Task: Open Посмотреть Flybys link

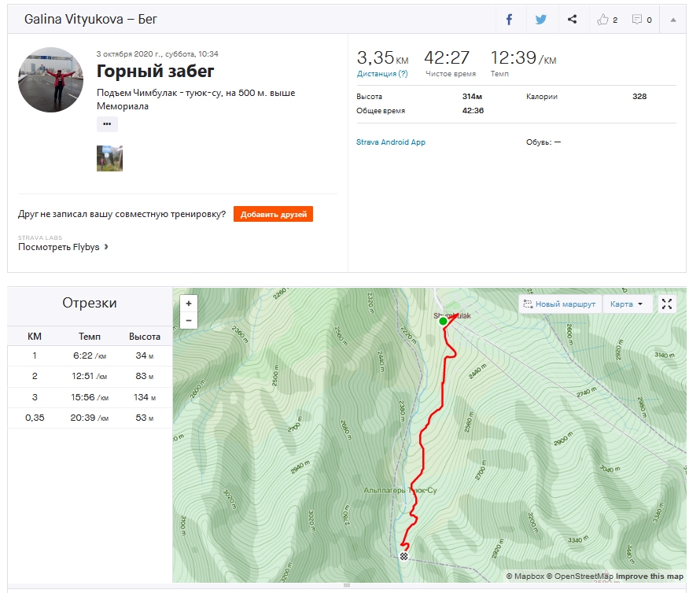Action: click(x=63, y=247)
